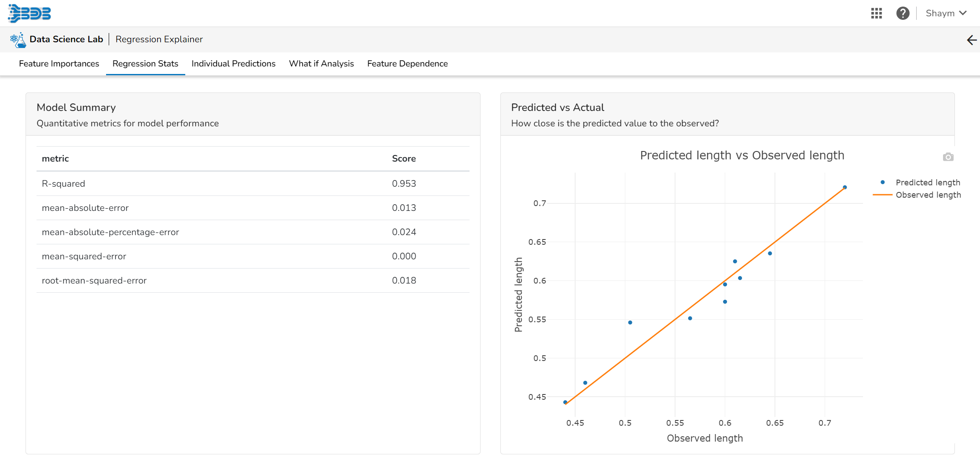Click the camera icon to export the chart
This screenshot has width=980, height=468.
pyautogui.click(x=948, y=157)
